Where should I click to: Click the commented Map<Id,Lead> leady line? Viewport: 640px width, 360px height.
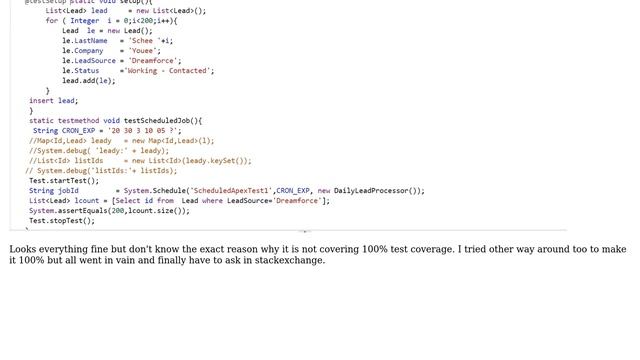121,140
